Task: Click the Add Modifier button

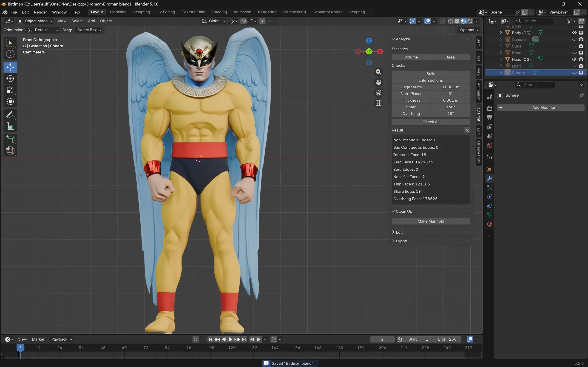Action: click(541, 107)
